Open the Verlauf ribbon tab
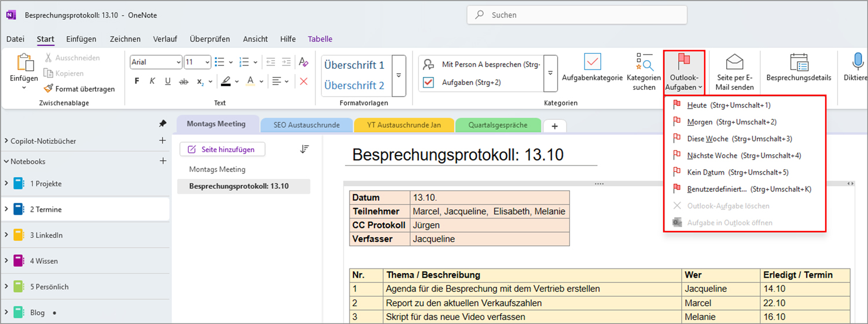 coord(165,39)
